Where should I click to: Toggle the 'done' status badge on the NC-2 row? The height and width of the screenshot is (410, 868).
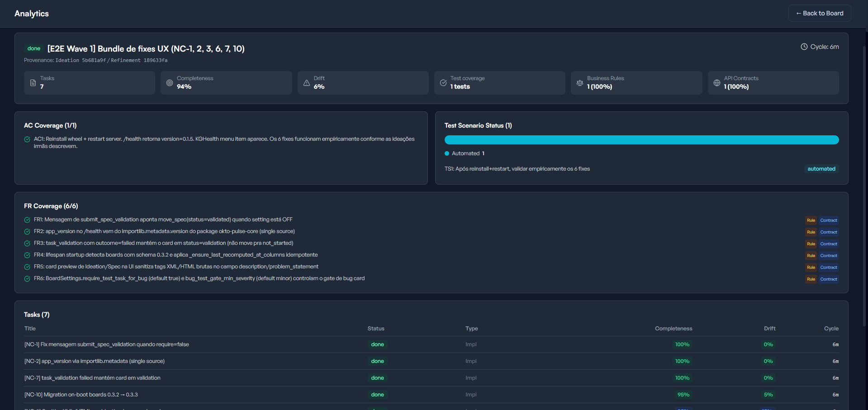coord(378,361)
